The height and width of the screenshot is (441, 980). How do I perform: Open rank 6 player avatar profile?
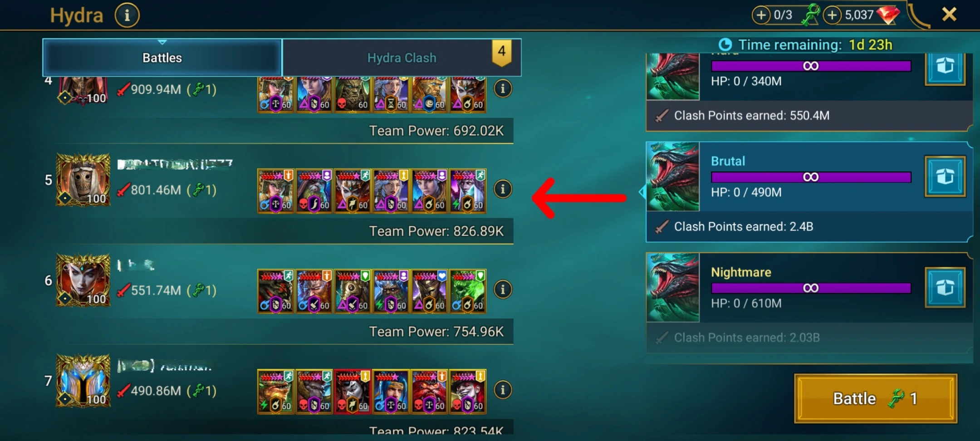coord(83,280)
